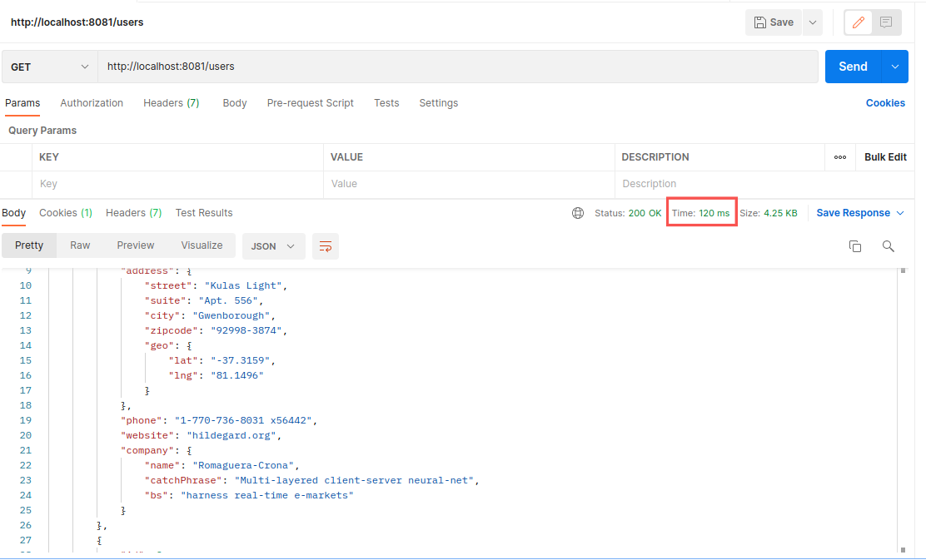Open the search-in-response magnifier icon

coord(888,246)
